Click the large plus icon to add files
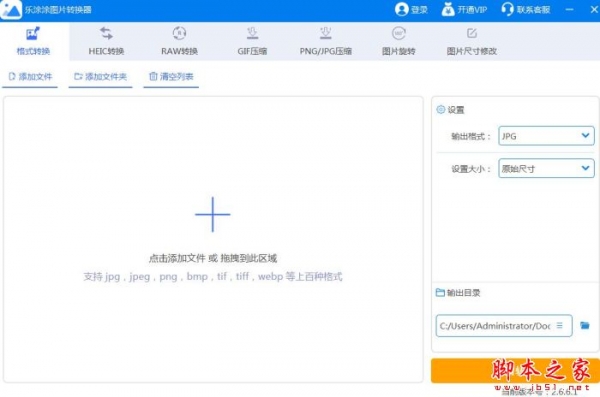The height and width of the screenshot is (397, 600). click(x=213, y=214)
